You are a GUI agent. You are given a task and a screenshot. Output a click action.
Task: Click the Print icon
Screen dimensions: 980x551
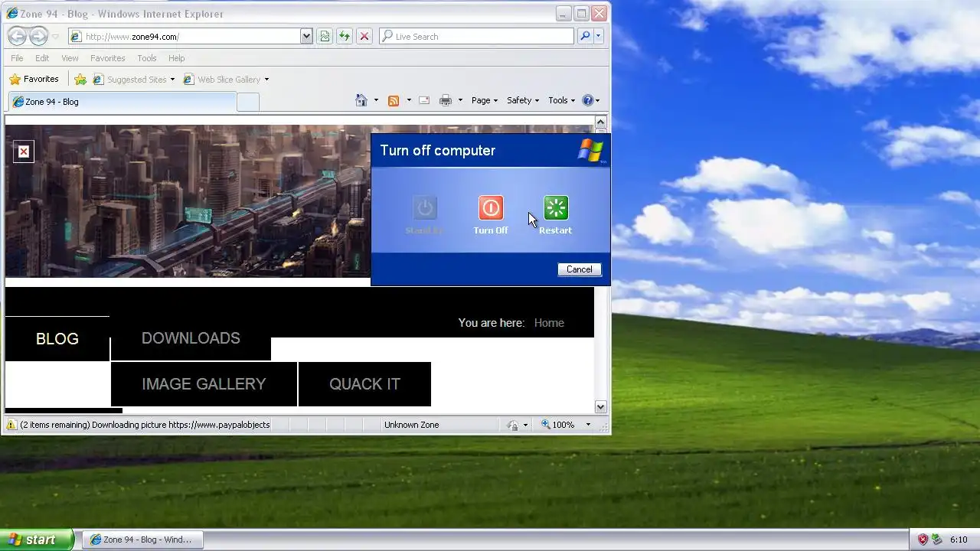pyautogui.click(x=446, y=100)
